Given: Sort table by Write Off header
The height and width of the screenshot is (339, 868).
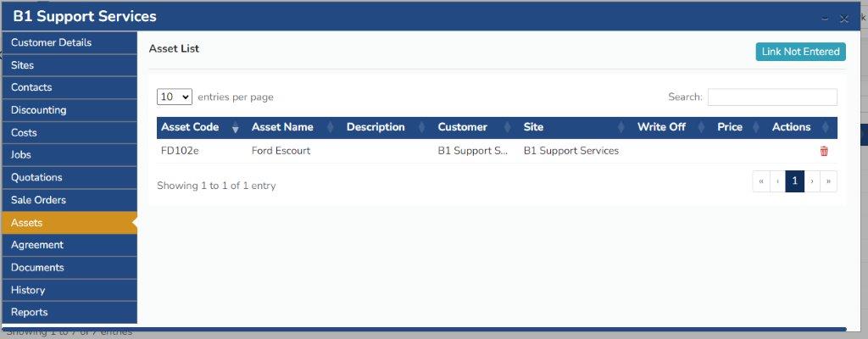Looking at the screenshot, I should coord(661,127).
